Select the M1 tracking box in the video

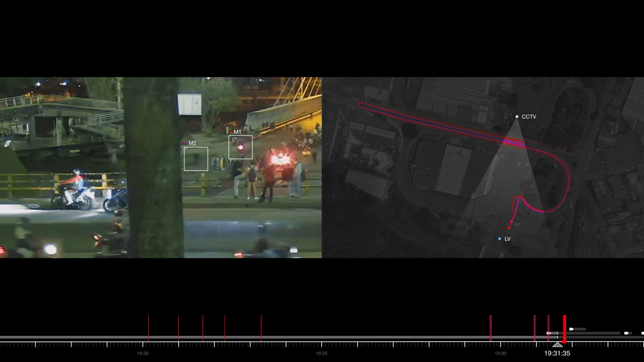pos(240,147)
